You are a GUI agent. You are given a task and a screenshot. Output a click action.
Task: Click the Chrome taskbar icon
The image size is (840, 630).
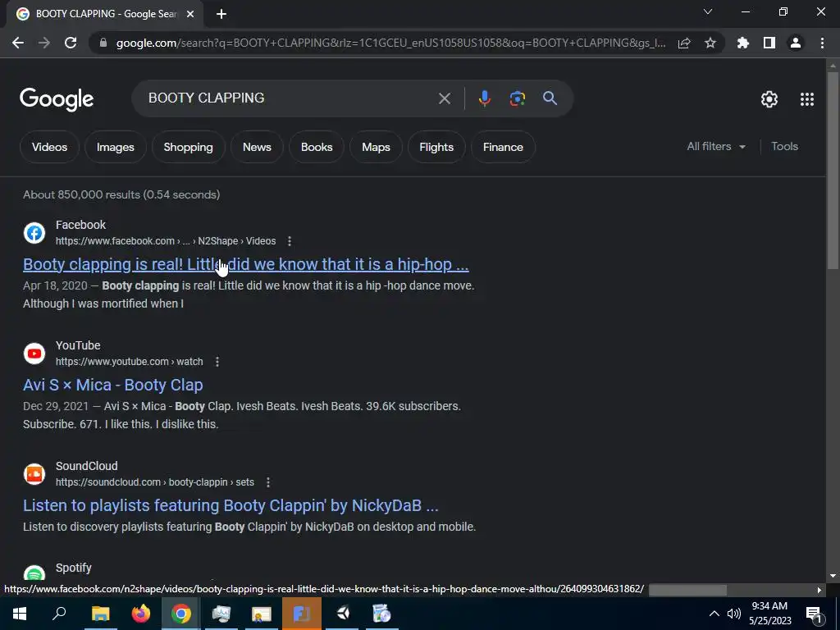[181, 614]
